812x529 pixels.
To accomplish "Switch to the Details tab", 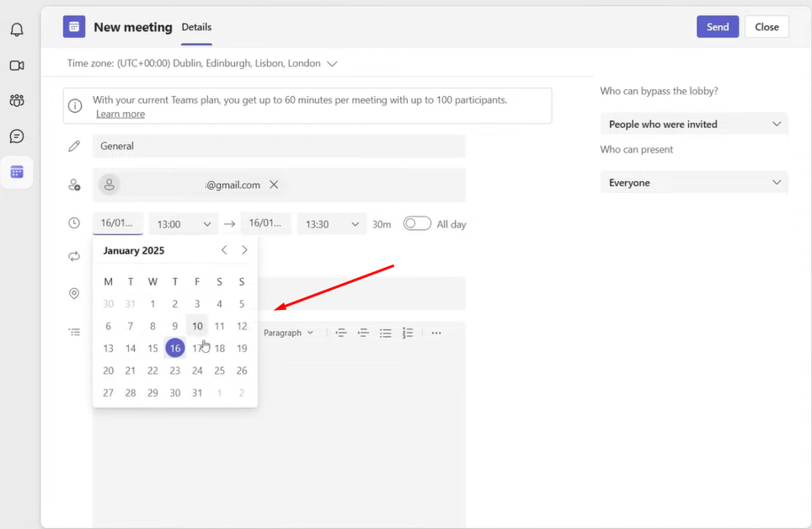I will [196, 26].
